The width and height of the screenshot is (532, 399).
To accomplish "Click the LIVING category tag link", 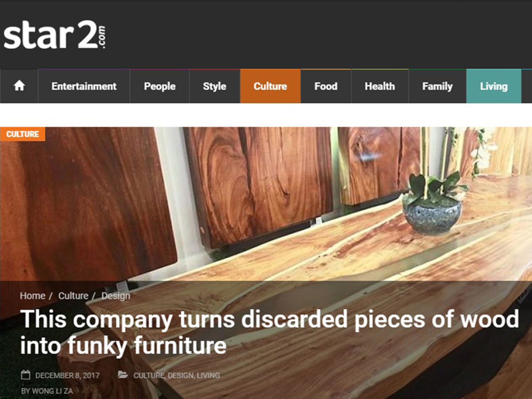I will tap(208, 375).
